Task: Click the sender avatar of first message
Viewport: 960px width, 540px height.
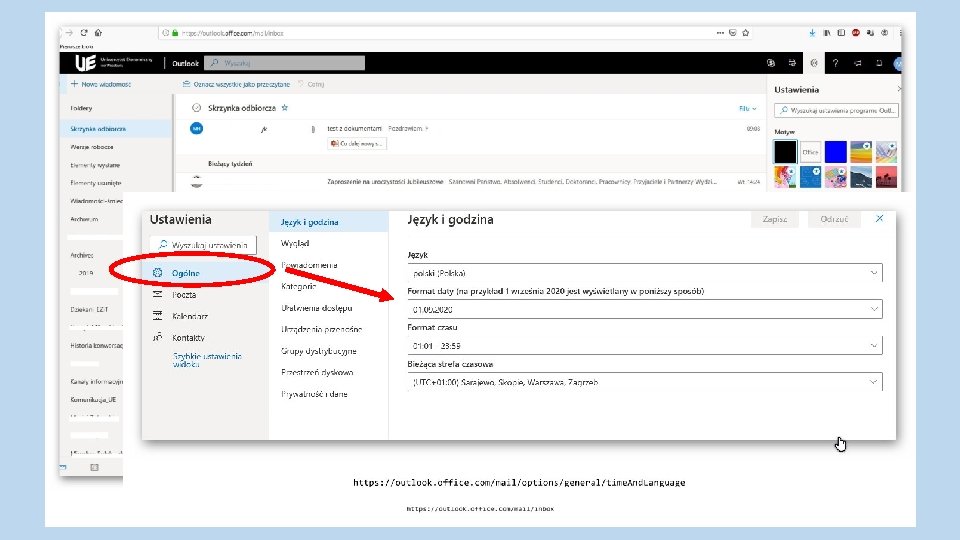Action: click(x=196, y=128)
